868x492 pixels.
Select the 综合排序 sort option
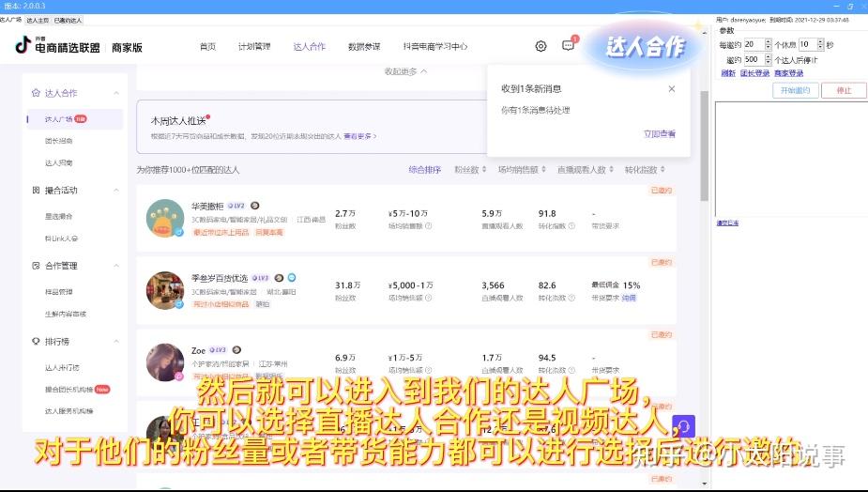coord(424,170)
